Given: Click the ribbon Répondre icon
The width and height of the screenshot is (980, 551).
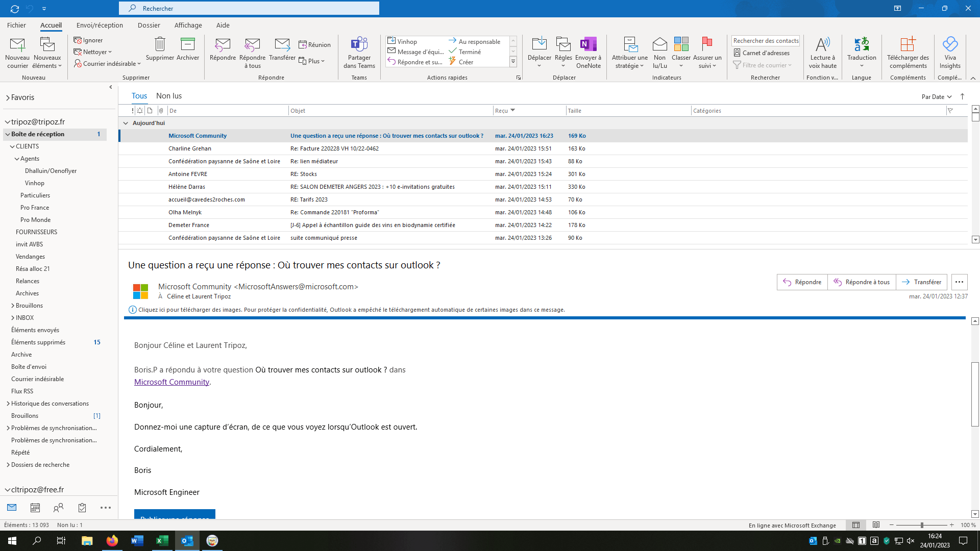Looking at the screenshot, I should (x=223, y=45).
